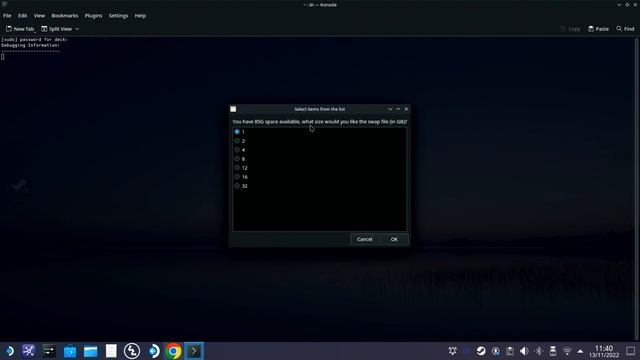Open the purple network-style app in taskbar
Image resolution: width=640 pixels, height=360 pixels.
click(x=29, y=351)
